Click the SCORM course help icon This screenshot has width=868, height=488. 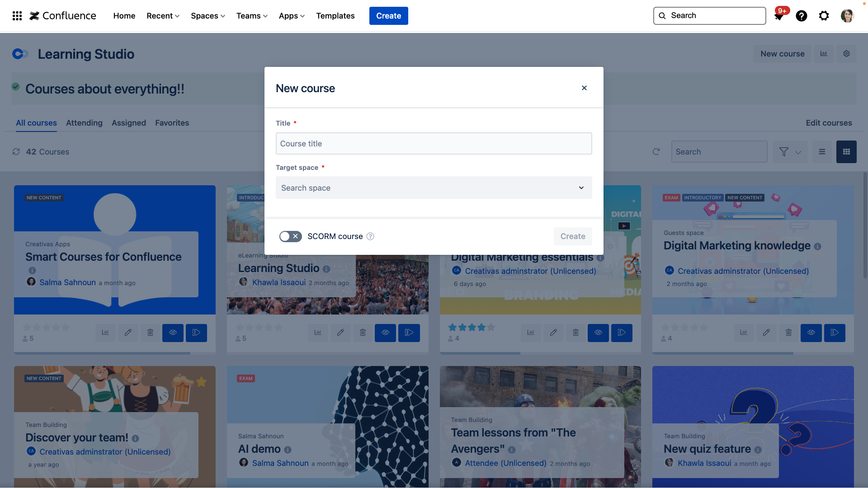pyautogui.click(x=370, y=236)
